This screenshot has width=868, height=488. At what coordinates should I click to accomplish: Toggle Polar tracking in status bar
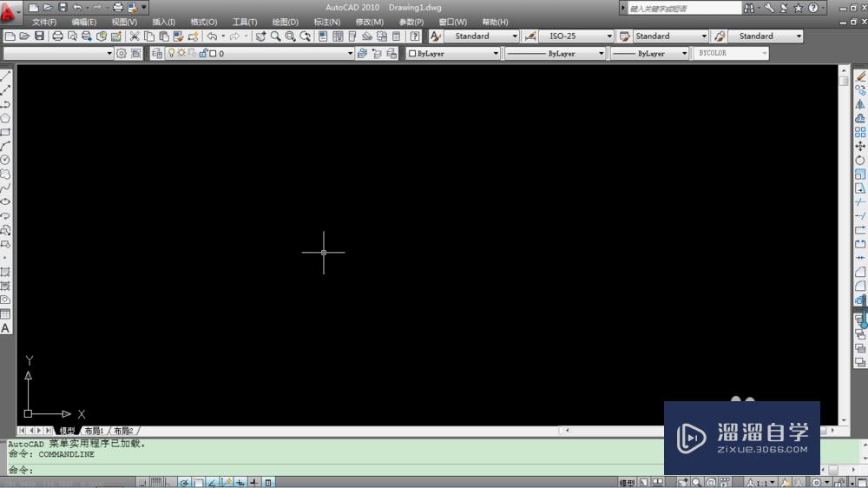click(x=184, y=483)
